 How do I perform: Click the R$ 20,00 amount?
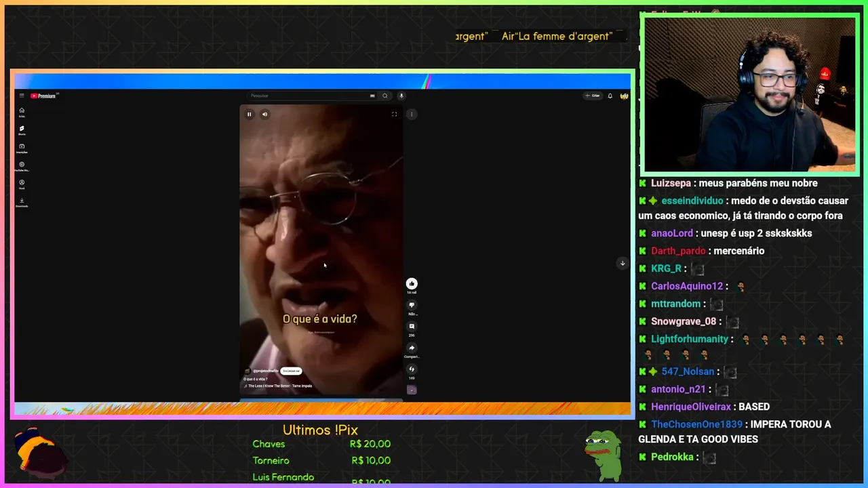point(370,444)
